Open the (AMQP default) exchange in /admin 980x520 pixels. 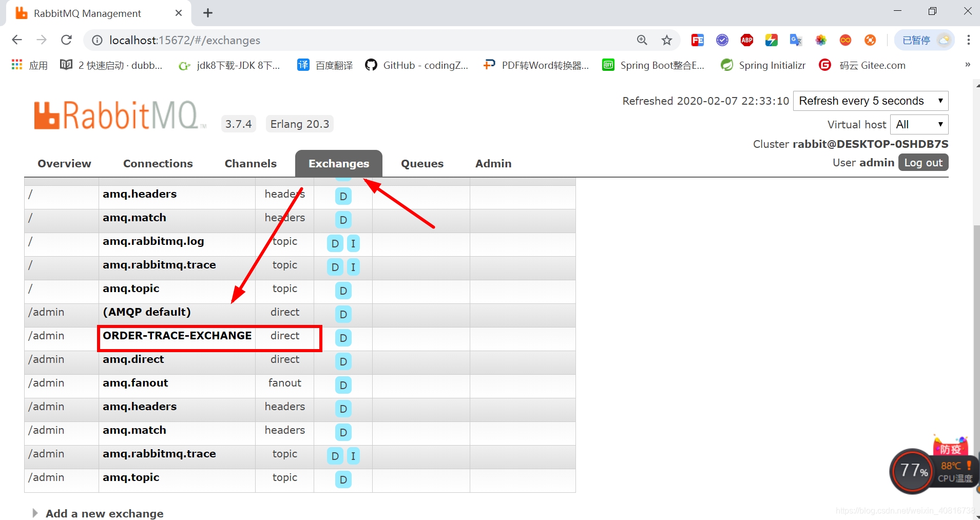click(x=147, y=312)
